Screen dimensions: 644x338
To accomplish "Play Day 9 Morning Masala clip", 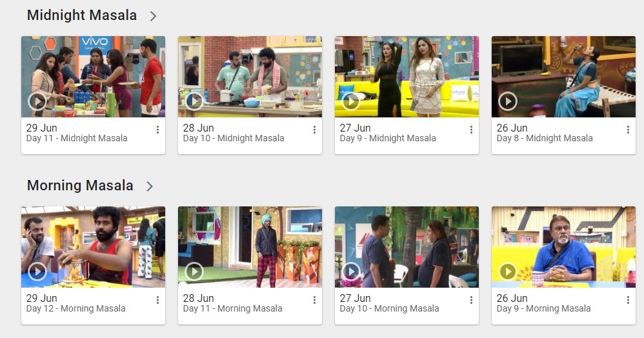I will (x=508, y=272).
